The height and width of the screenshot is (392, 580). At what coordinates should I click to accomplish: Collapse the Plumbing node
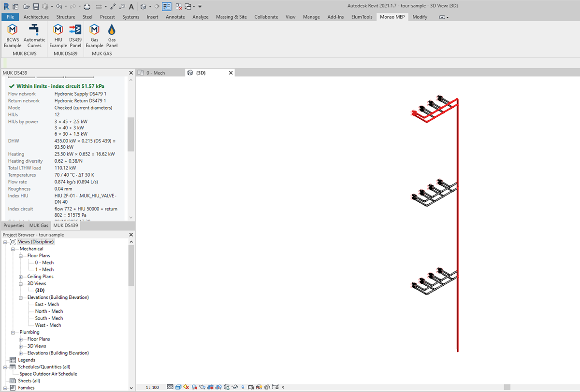13,332
